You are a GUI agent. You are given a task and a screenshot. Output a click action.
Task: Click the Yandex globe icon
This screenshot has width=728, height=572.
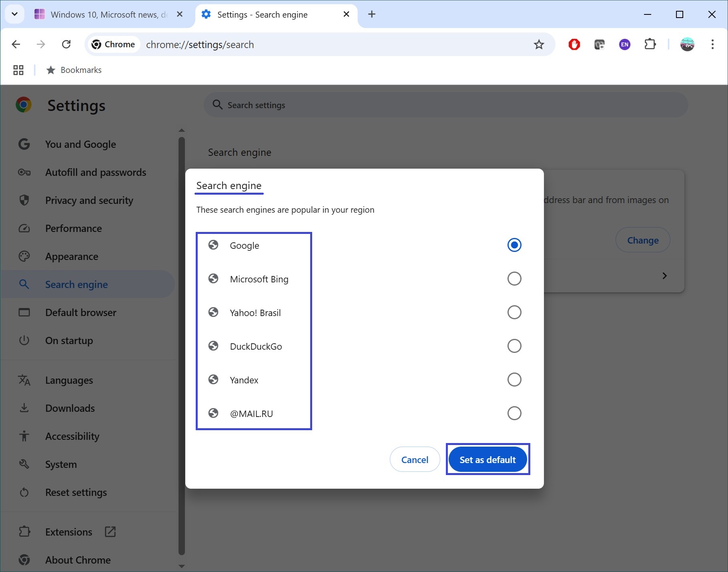click(213, 379)
